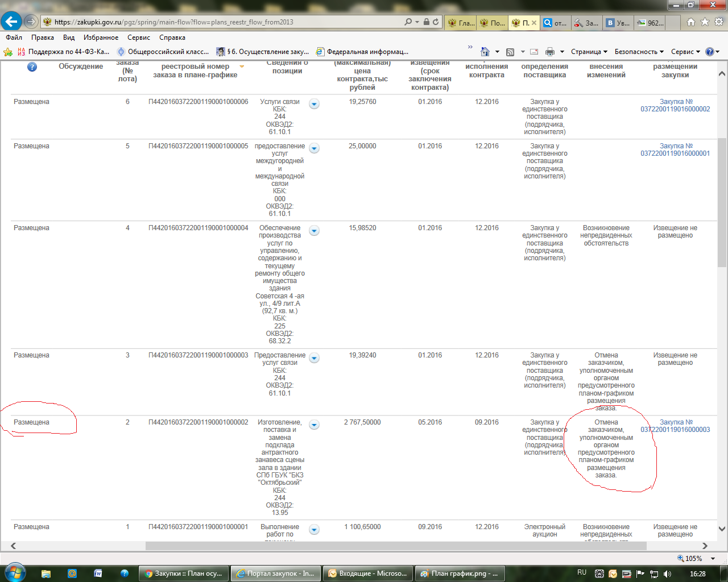Open the Home icon in the tab bar corner

691,22
